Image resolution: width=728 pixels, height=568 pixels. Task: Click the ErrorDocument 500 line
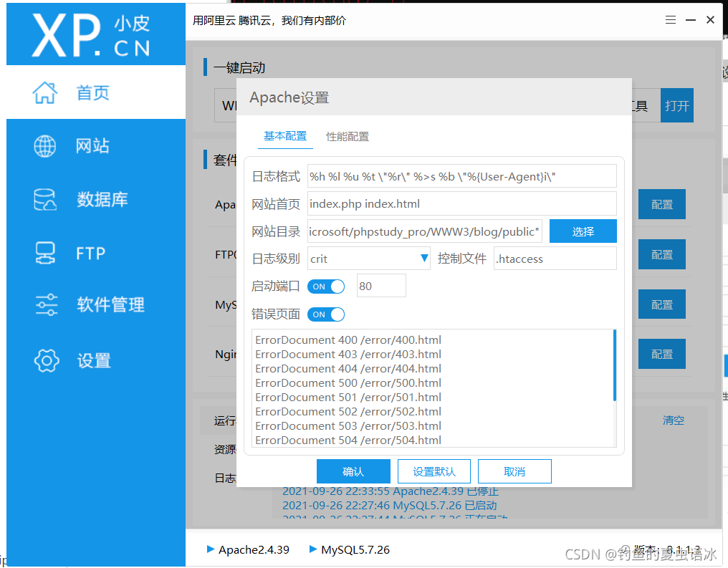(x=348, y=382)
